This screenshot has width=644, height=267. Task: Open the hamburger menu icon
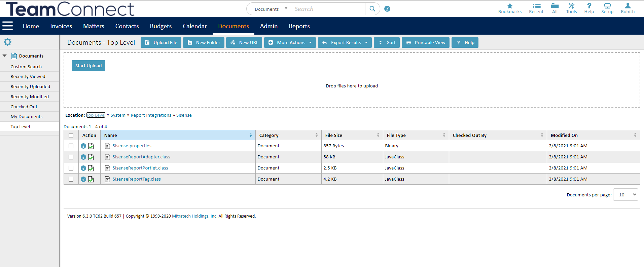pyautogui.click(x=7, y=26)
